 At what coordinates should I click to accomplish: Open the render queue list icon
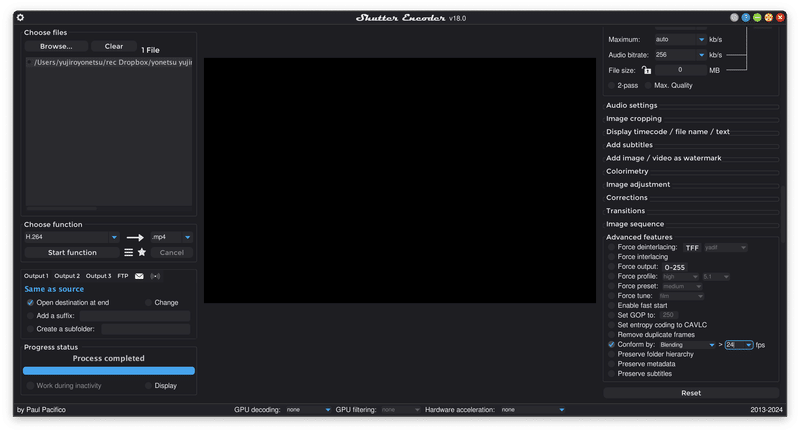(x=129, y=252)
